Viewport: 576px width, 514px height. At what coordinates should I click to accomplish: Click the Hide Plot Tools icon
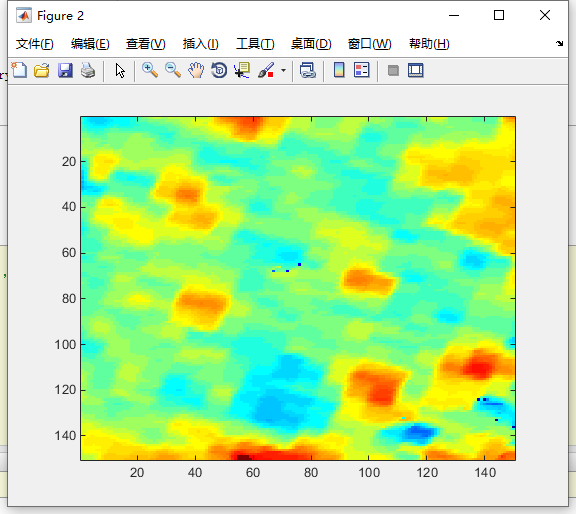tap(393, 70)
